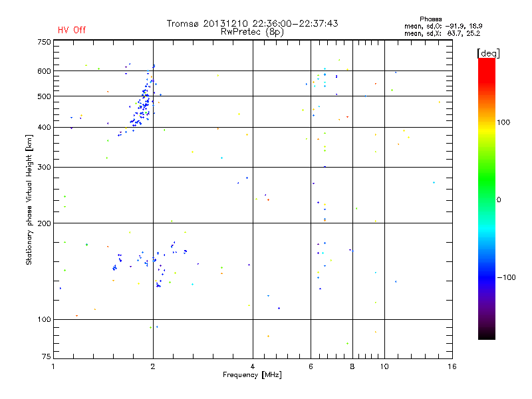Click the black bottom of the colorbar
Screen dimensions: 532x399
pyautogui.click(x=487, y=334)
